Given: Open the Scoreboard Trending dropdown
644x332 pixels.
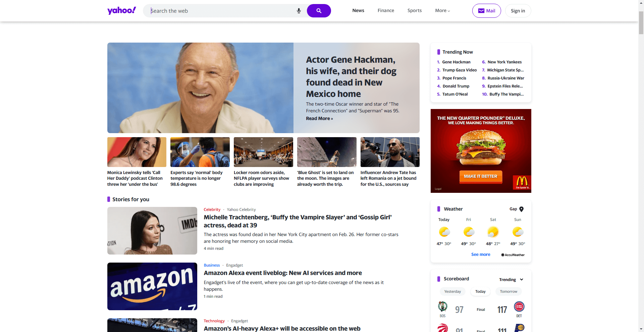Looking at the screenshot, I should [511, 279].
